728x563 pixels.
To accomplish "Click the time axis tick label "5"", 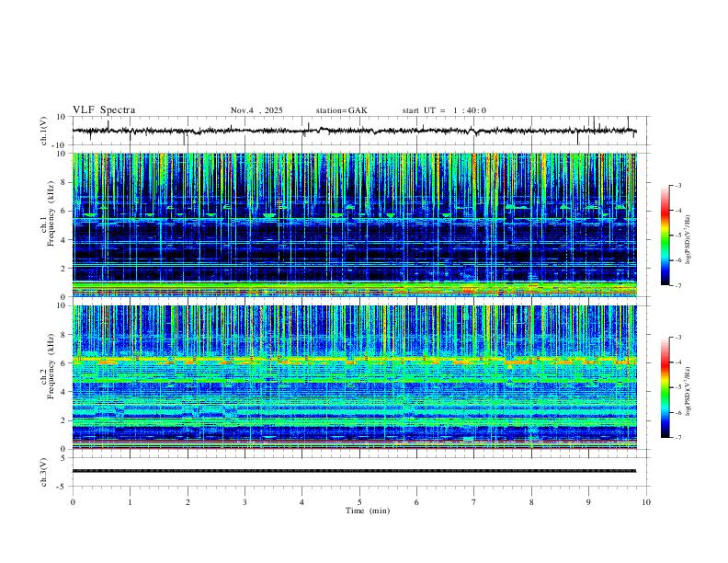I will (x=359, y=502).
